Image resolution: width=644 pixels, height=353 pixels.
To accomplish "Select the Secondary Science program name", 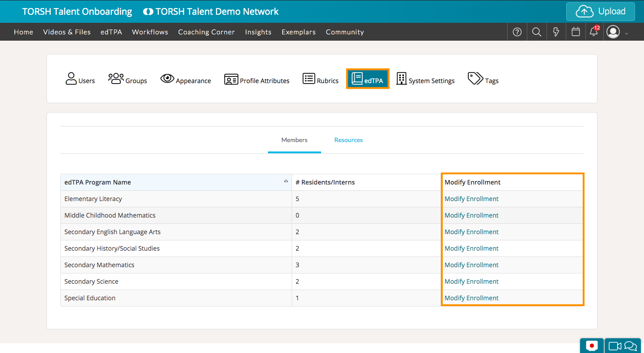I will pyautogui.click(x=91, y=282).
